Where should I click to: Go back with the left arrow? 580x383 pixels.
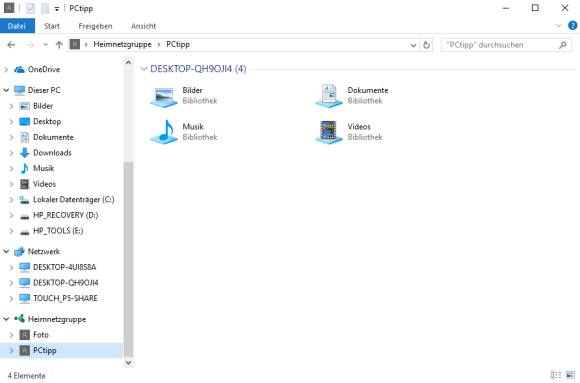pos(11,45)
